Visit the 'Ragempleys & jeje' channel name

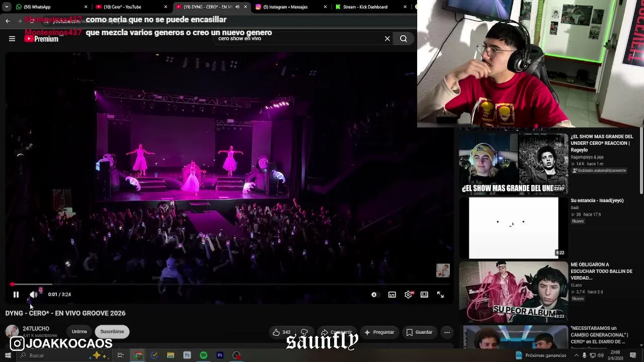click(587, 157)
